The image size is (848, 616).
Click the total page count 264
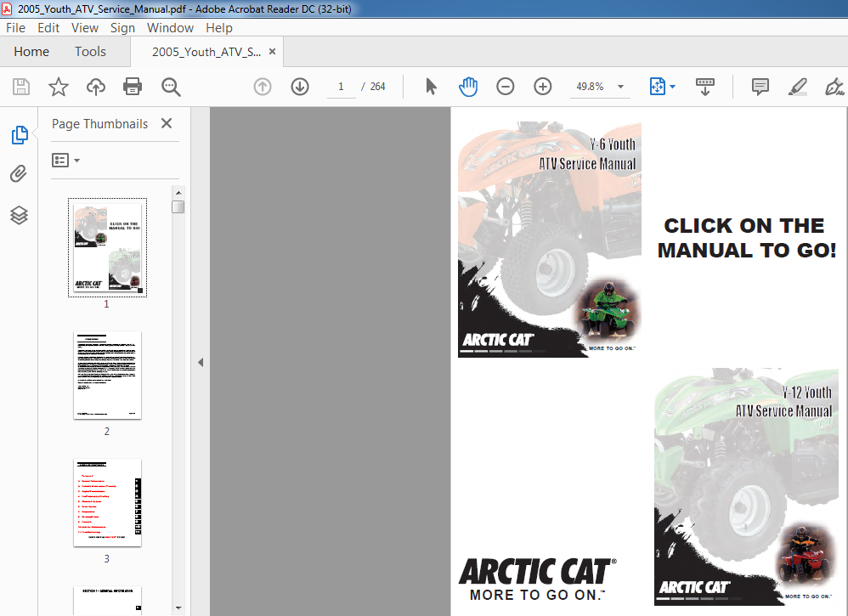pyautogui.click(x=377, y=87)
